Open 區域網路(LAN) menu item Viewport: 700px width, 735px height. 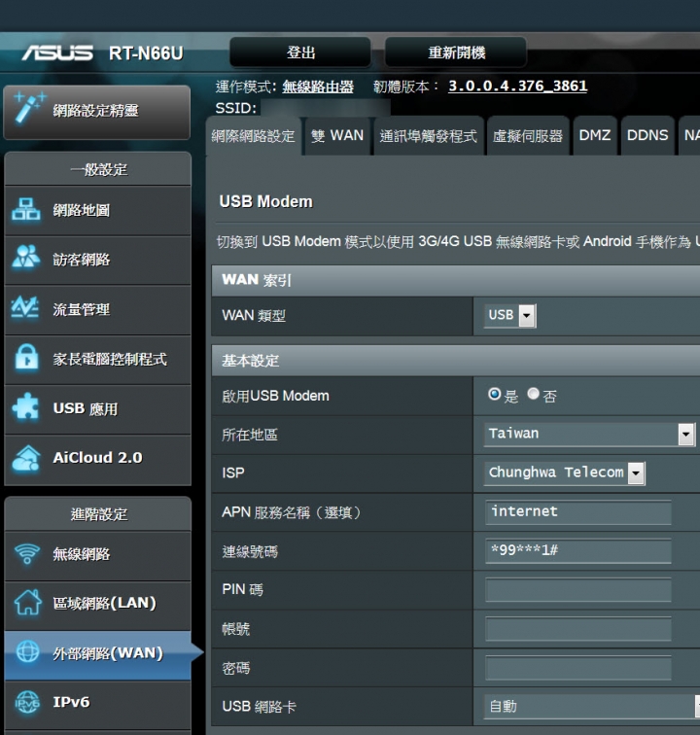pyautogui.click(x=97, y=605)
